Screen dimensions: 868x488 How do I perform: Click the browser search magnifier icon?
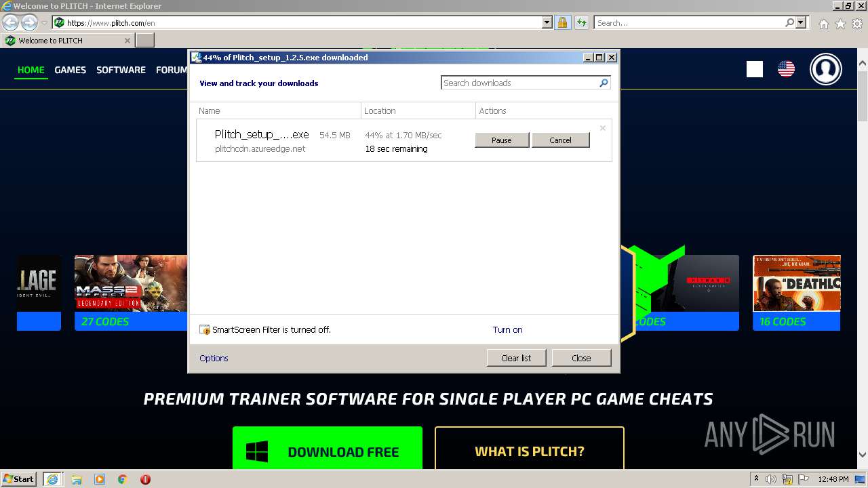[789, 23]
